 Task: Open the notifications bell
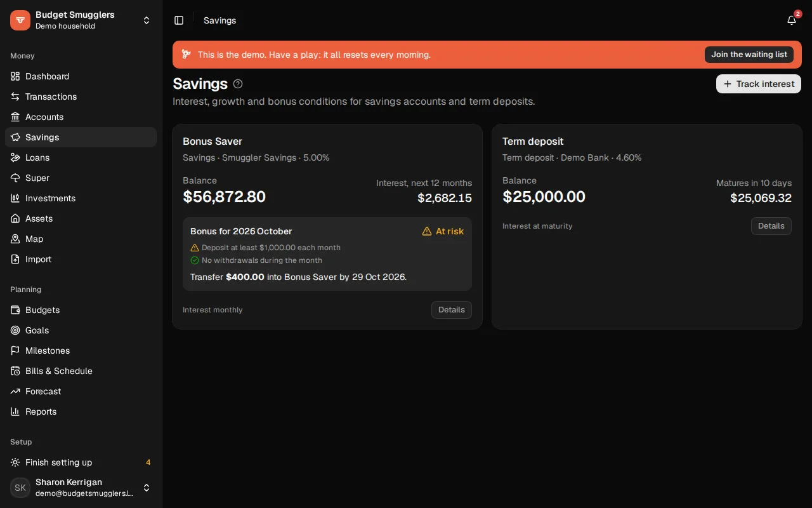792,20
